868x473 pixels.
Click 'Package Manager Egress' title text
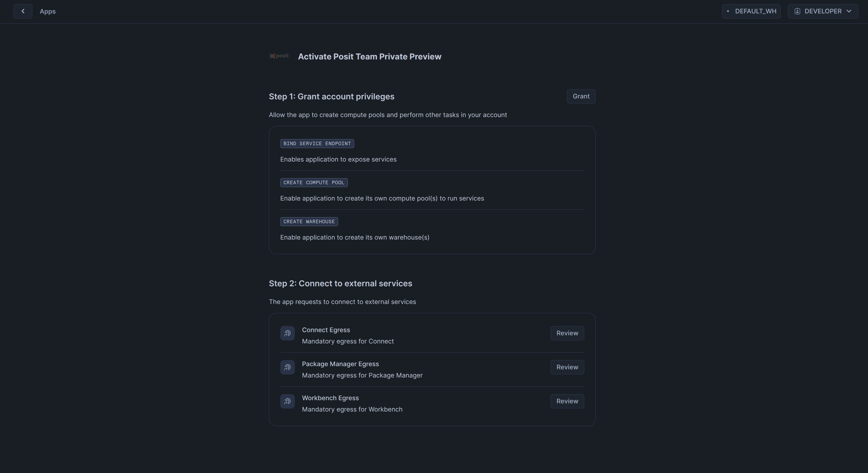(340, 364)
